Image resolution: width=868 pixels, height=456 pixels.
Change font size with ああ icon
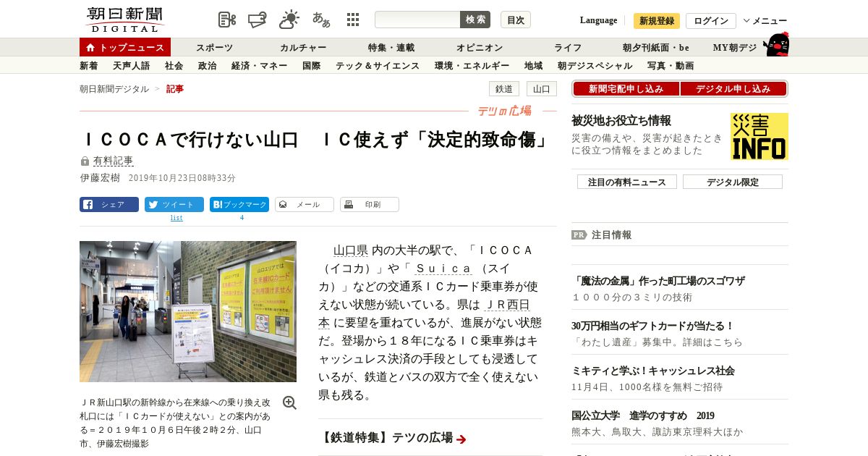click(x=321, y=20)
